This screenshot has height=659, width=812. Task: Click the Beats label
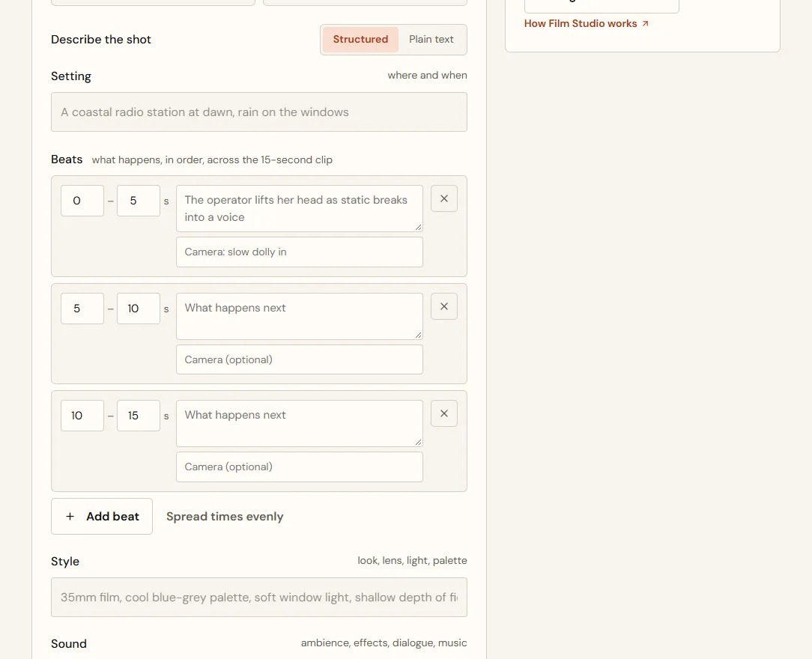point(67,160)
